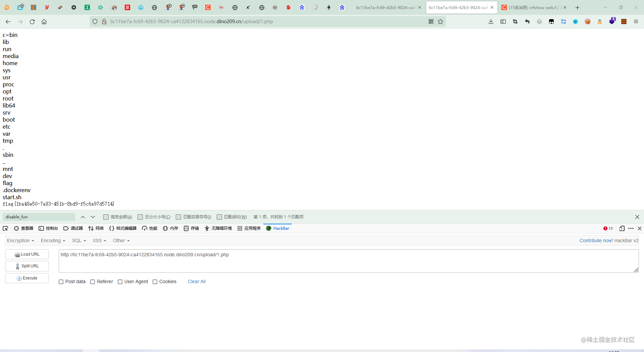Click the Load URL button
The height and width of the screenshot is (352, 644).
pos(27,254)
